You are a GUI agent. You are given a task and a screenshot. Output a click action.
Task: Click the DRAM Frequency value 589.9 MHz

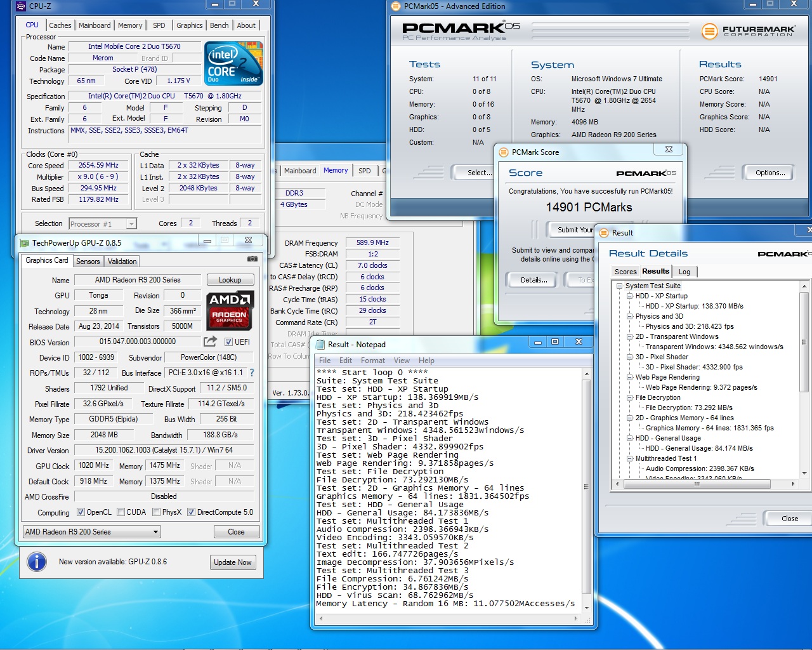(x=372, y=242)
